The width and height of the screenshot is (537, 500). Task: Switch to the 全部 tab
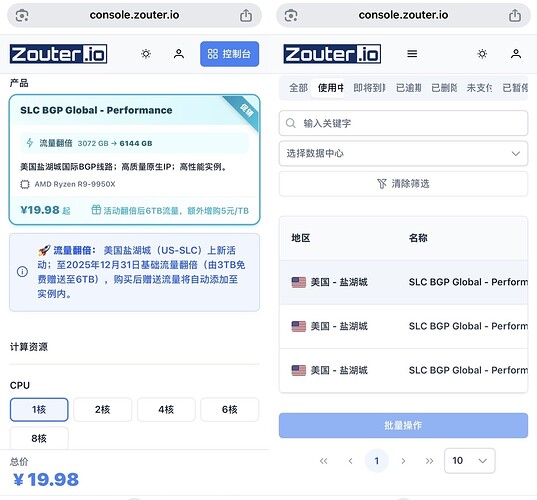(x=298, y=88)
